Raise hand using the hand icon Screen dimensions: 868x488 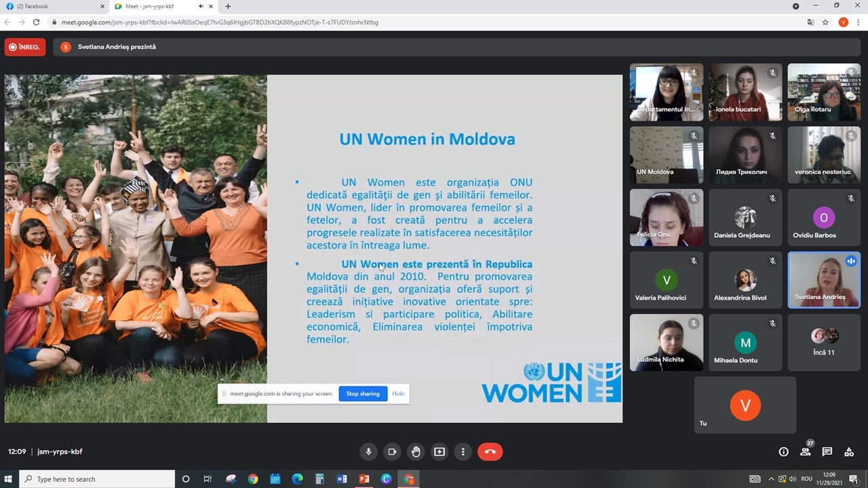tap(416, 451)
